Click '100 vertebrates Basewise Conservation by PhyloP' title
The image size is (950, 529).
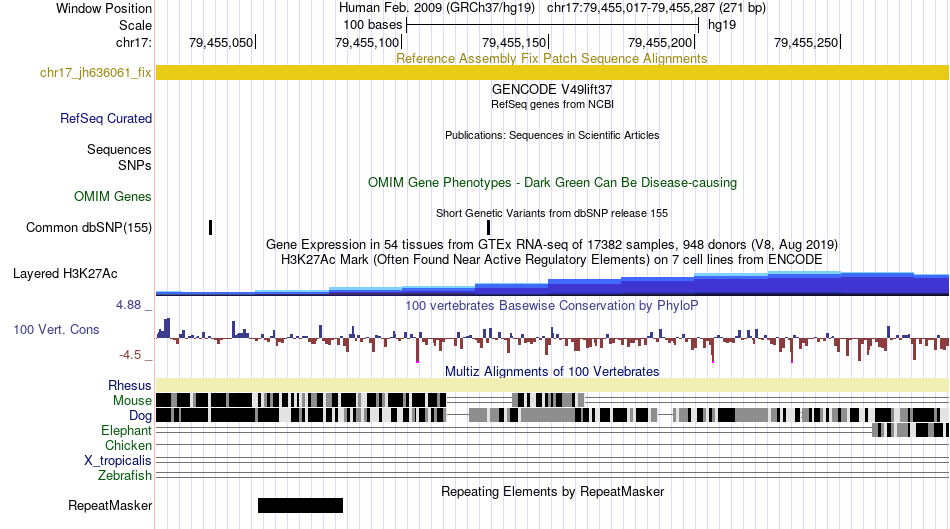click(552, 305)
